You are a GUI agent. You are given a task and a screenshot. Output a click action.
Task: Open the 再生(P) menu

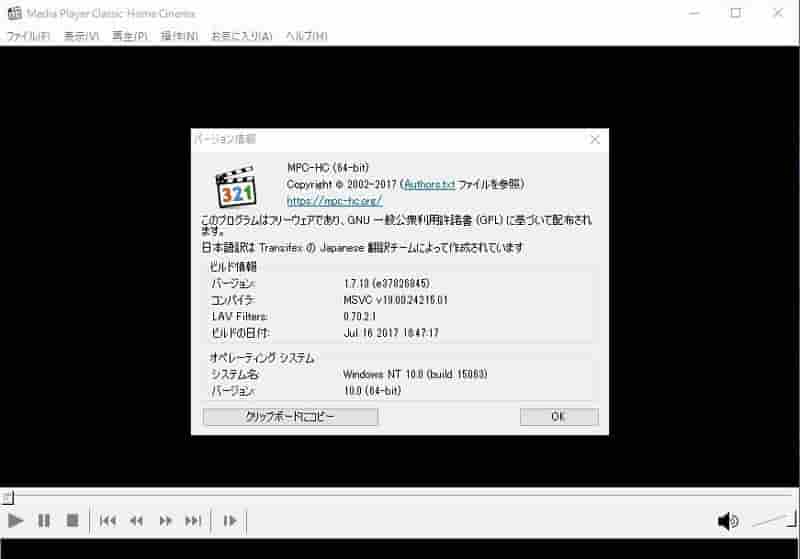[x=130, y=36]
